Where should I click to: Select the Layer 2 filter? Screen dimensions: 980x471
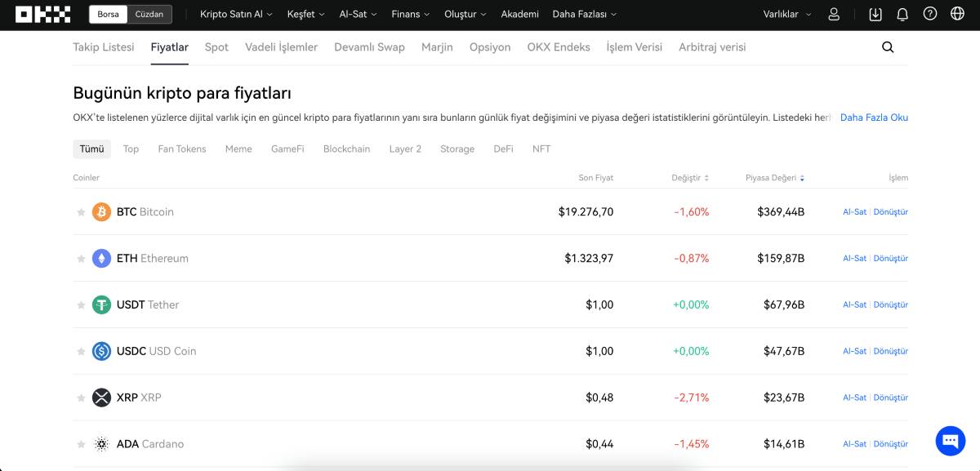[x=405, y=149]
